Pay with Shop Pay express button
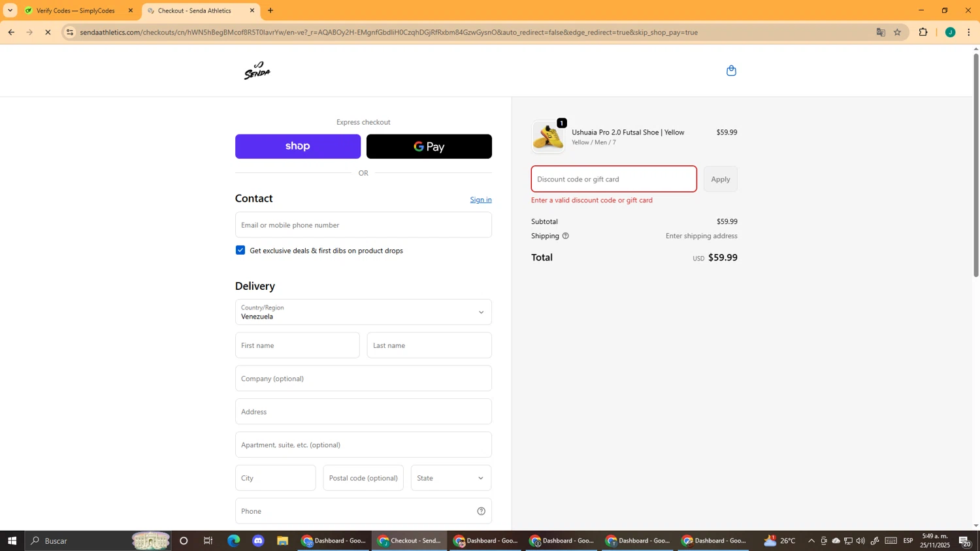The image size is (980, 551). tap(298, 146)
